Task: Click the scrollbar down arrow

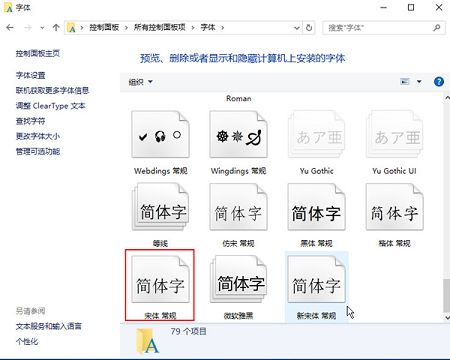Action: click(x=447, y=318)
